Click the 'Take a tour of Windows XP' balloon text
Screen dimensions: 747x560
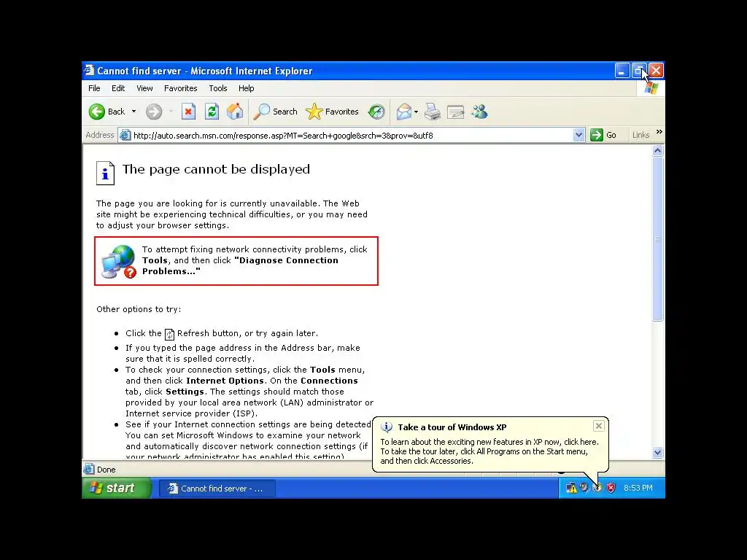(x=452, y=427)
